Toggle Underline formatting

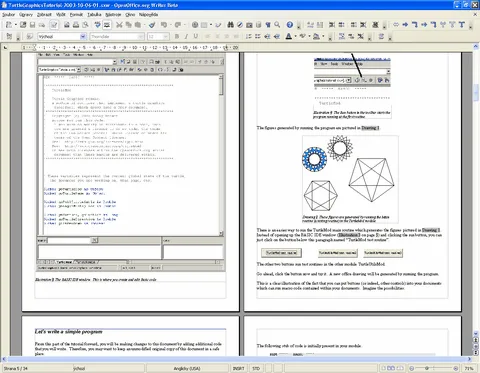pos(195,36)
